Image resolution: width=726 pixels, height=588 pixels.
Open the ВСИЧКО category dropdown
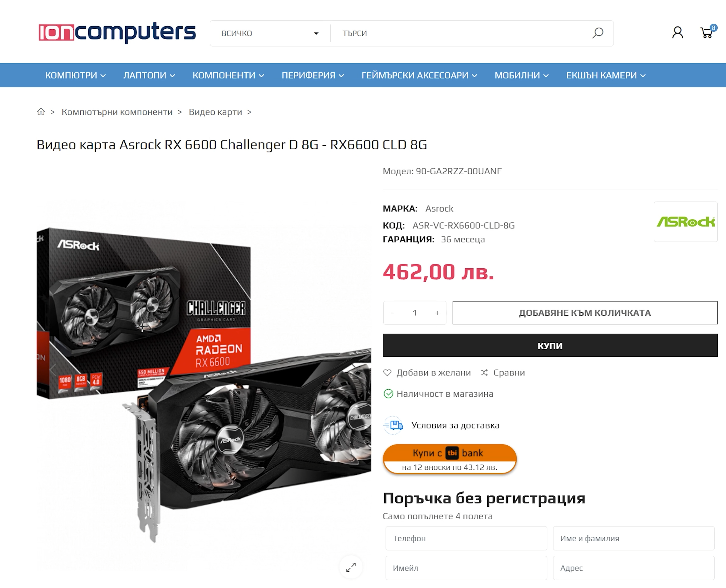(270, 33)
